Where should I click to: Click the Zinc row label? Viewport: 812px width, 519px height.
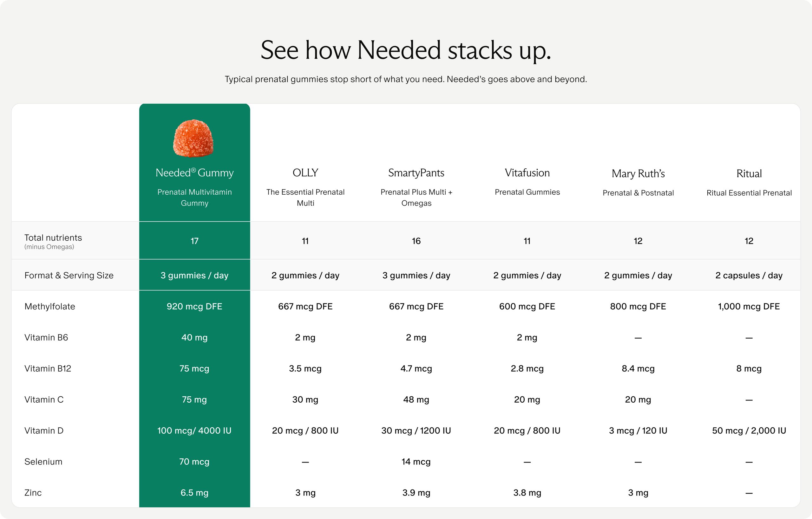point(33,492)
